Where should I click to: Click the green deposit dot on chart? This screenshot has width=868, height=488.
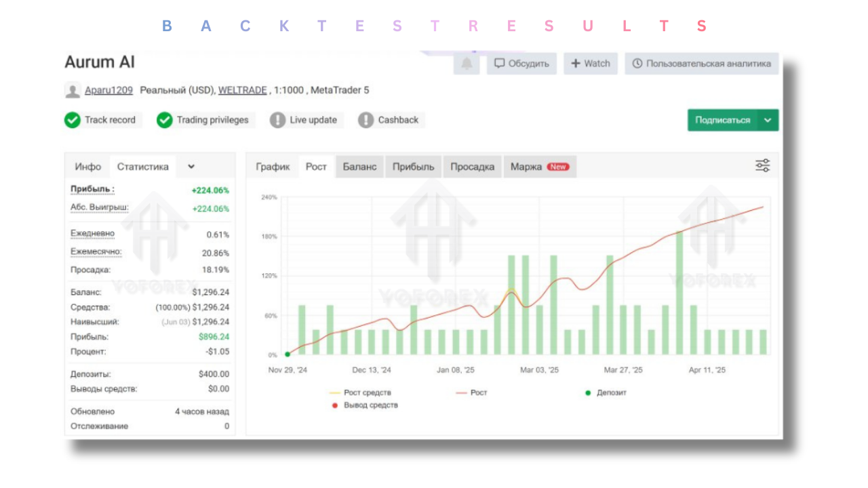click(x=288, y=354)
